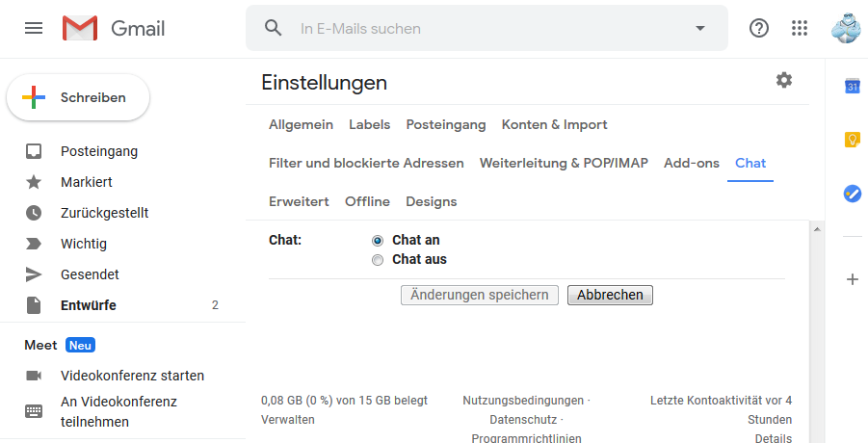Start a video meeting via Videokonferenz starten
This screenshot has width=868, height=443.
132,377
